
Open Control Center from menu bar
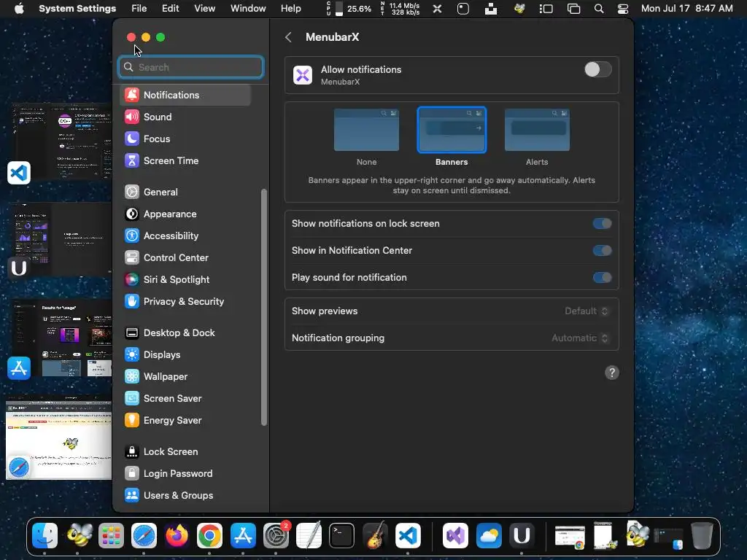[x=623, y=9]
